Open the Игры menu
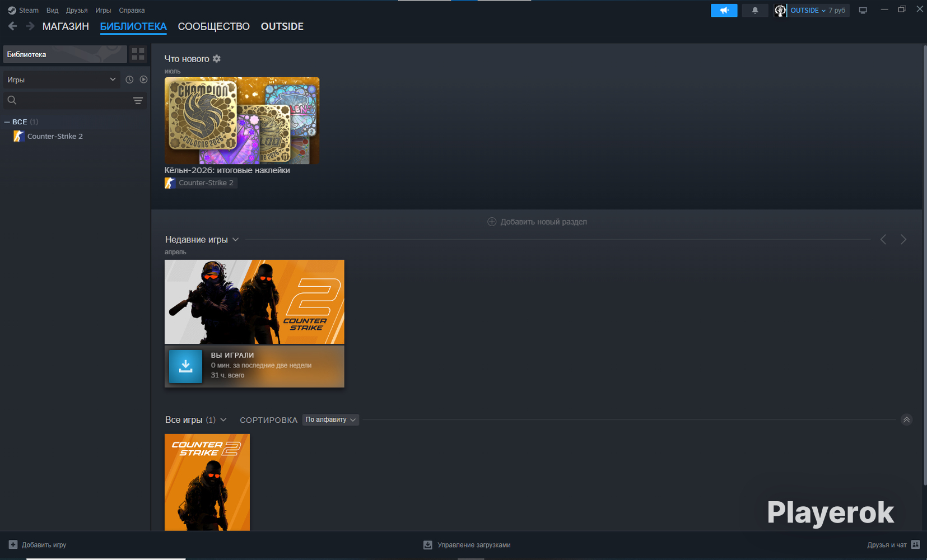 tap(103, 10)
